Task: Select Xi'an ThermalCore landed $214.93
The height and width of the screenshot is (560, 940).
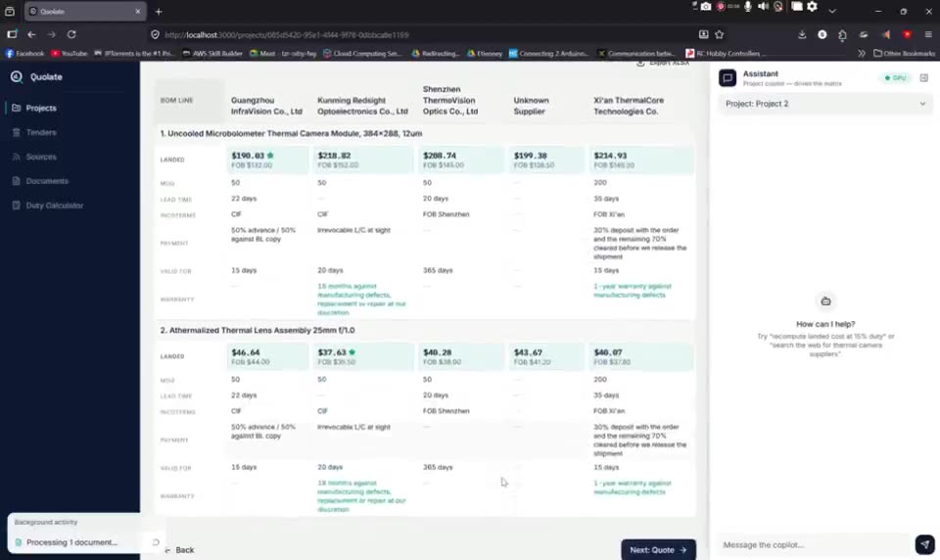Action: [x=640, y=160]
